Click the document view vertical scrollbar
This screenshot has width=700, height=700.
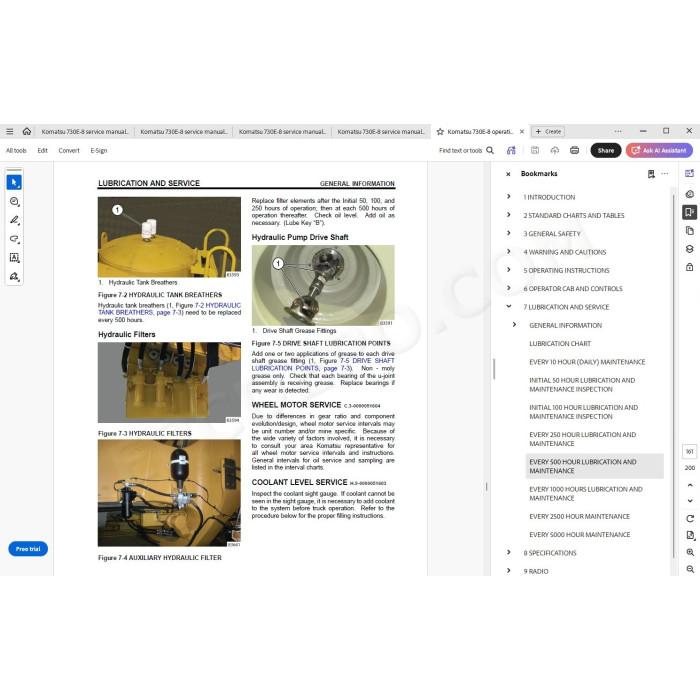click(494, 369)
